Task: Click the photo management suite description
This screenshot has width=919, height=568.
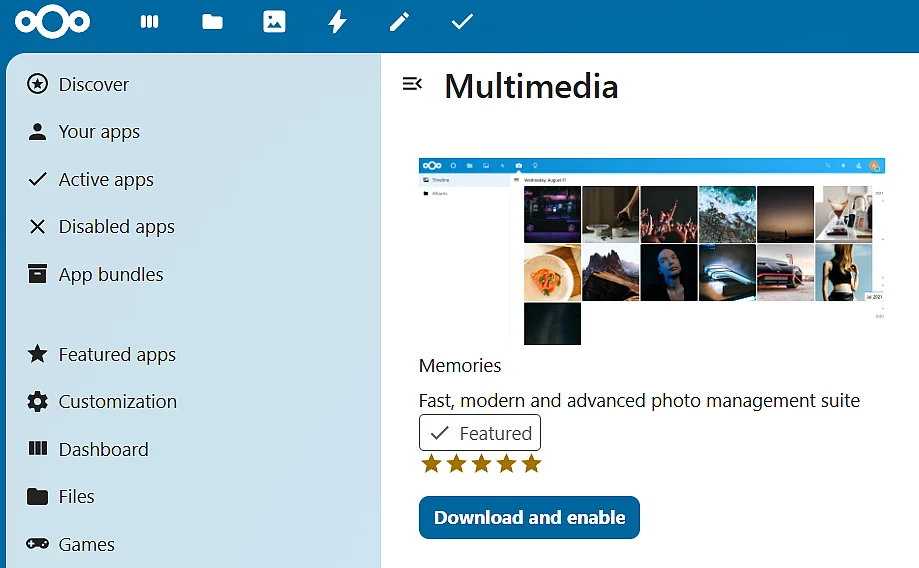Action: pyautogui.click(x=639, y=400)
